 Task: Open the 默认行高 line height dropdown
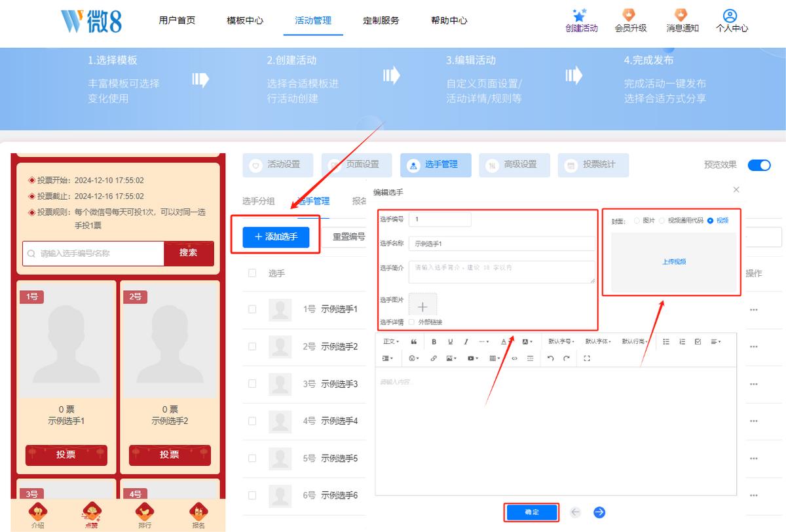(x=635, y=341)
